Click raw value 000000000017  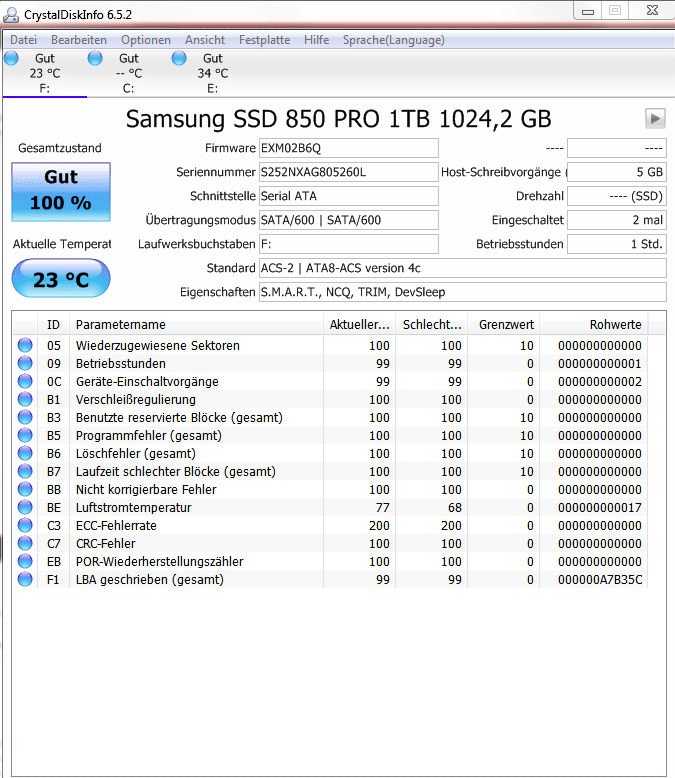600,507
